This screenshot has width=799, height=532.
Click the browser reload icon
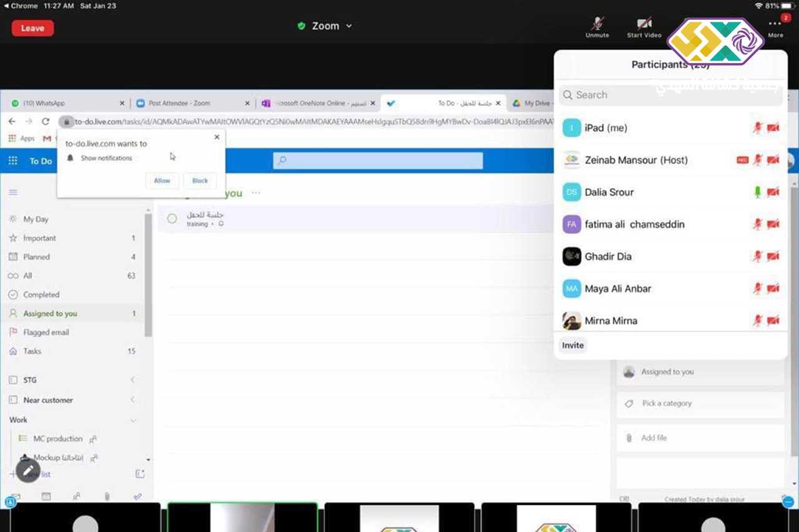point(46,122)
